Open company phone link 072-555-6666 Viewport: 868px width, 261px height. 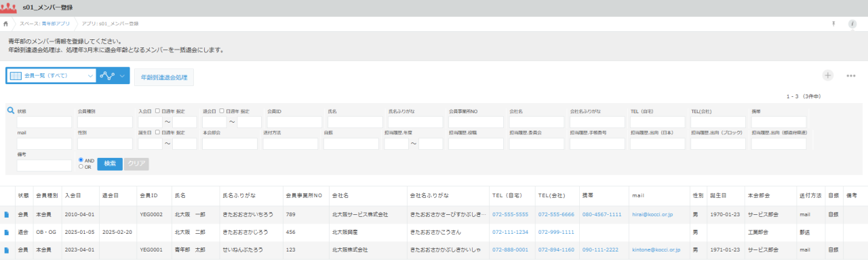(556, 214)
